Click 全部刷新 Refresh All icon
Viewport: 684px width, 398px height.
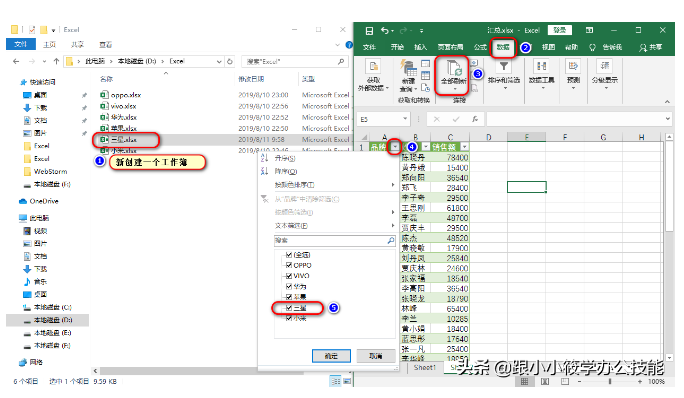pos(454,69)
